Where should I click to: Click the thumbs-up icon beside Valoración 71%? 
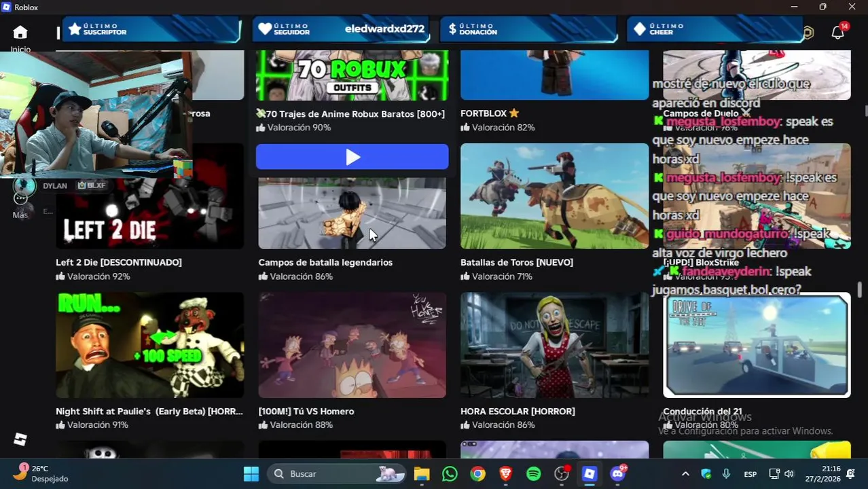click(x=465, y=276)
